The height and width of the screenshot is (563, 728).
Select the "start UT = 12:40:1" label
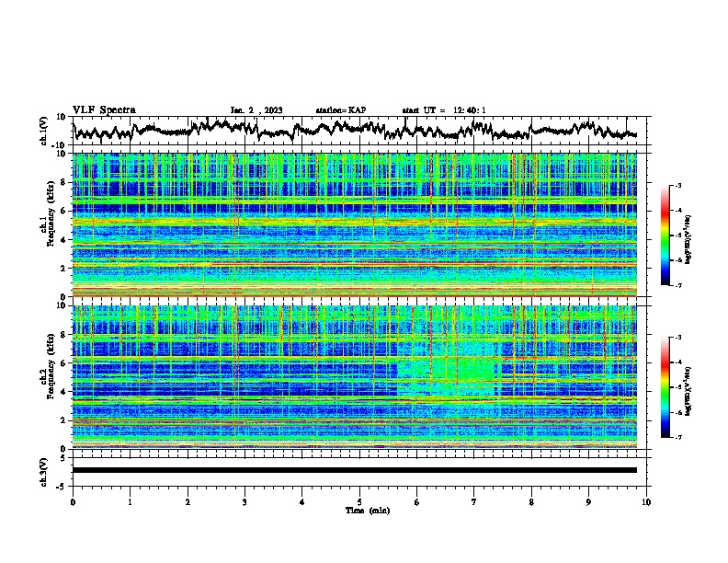tap(444, 110)
